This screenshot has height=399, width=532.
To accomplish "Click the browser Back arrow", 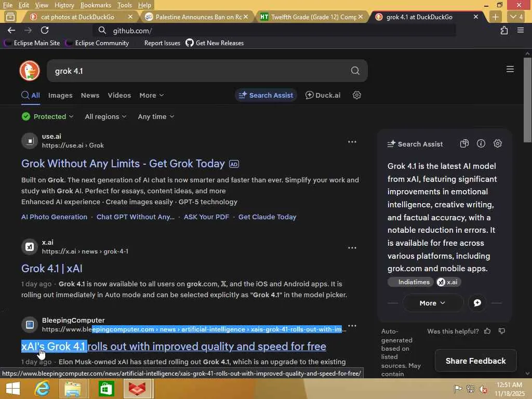I will pyautogui.click(x=11, y=31).
